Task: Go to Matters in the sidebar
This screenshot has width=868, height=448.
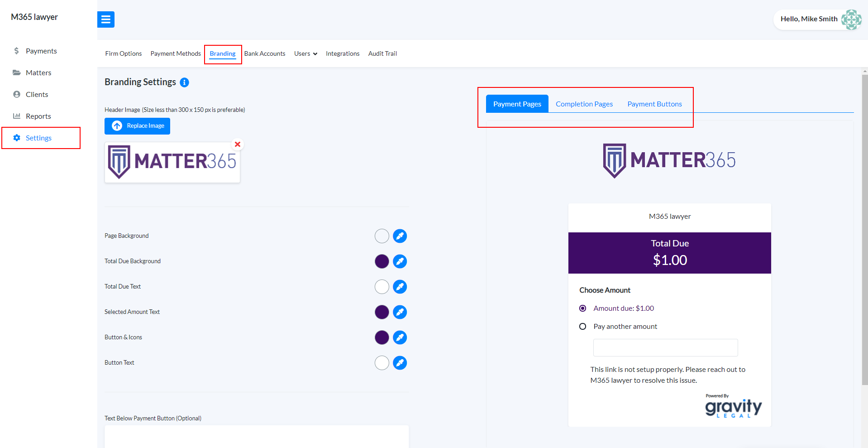Action: [38, 72]
